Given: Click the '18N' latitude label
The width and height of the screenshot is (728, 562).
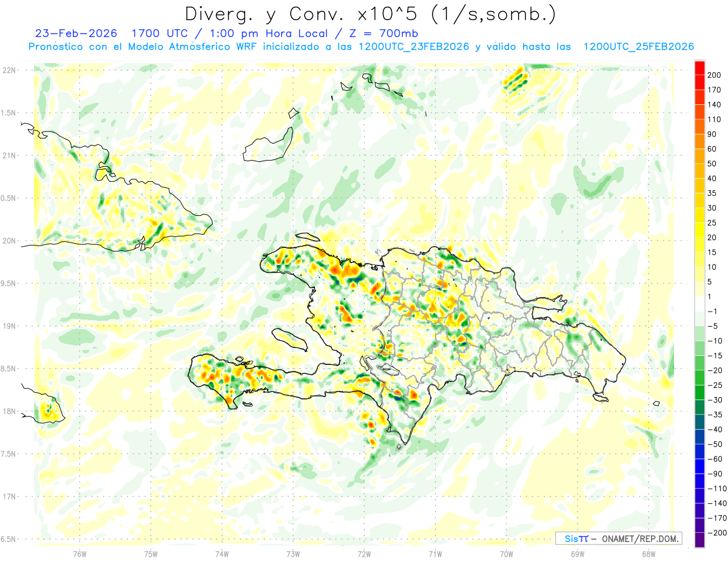Looking at the screenshot, I should 9,411.
